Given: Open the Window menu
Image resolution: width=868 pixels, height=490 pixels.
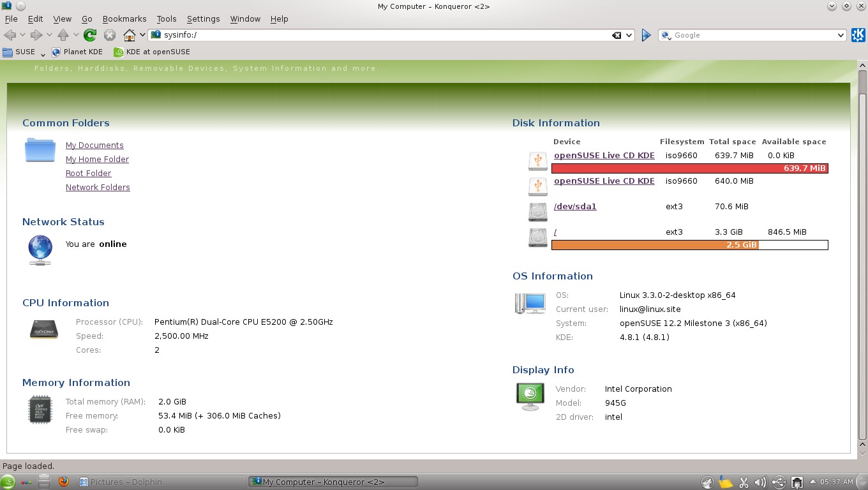Looking at the screenshot, I should point(245,19).
